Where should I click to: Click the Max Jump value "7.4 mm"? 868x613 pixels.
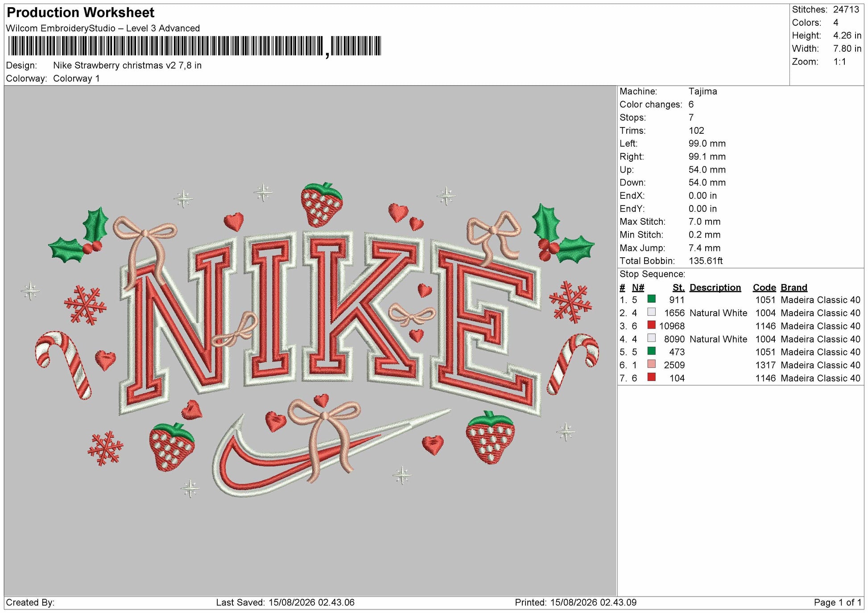pyautogui.click(x=704, y=248)
